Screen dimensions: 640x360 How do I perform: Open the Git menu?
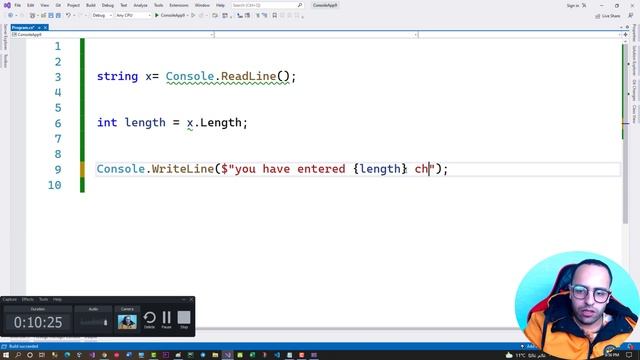58,5
